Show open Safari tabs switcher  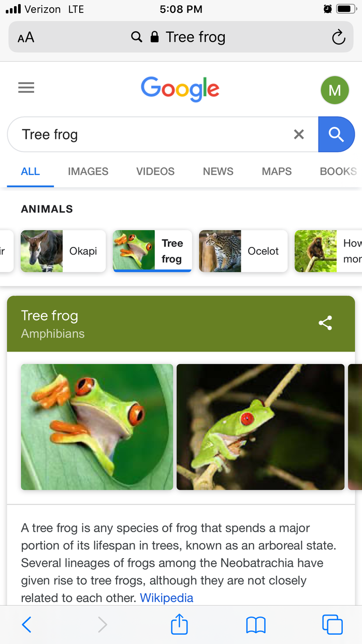(332, 624)
